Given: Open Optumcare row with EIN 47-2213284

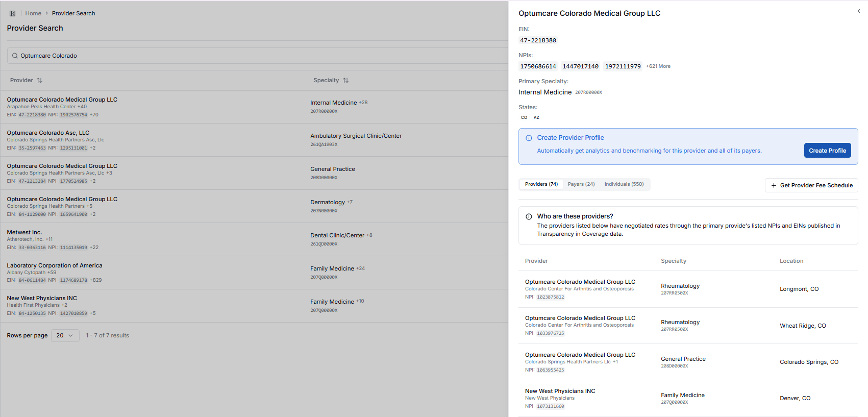Looking at the screenshot, I should tap(254, 173).
